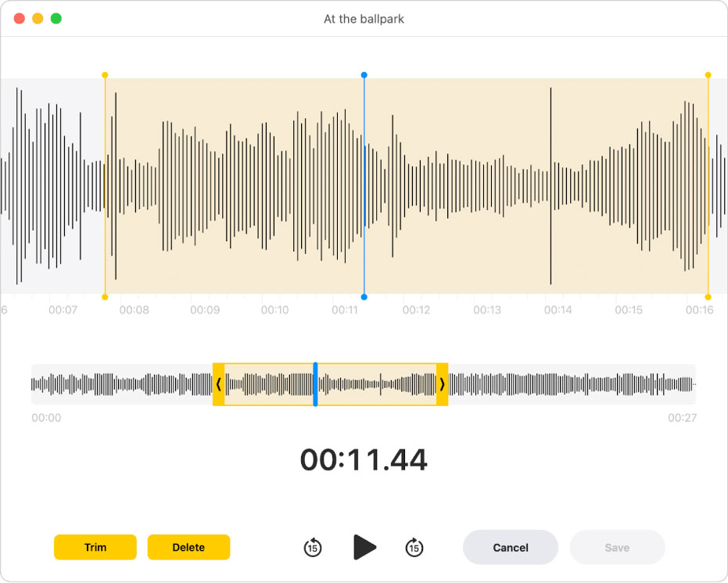Trim the selected audio region

tap(95, 548)
